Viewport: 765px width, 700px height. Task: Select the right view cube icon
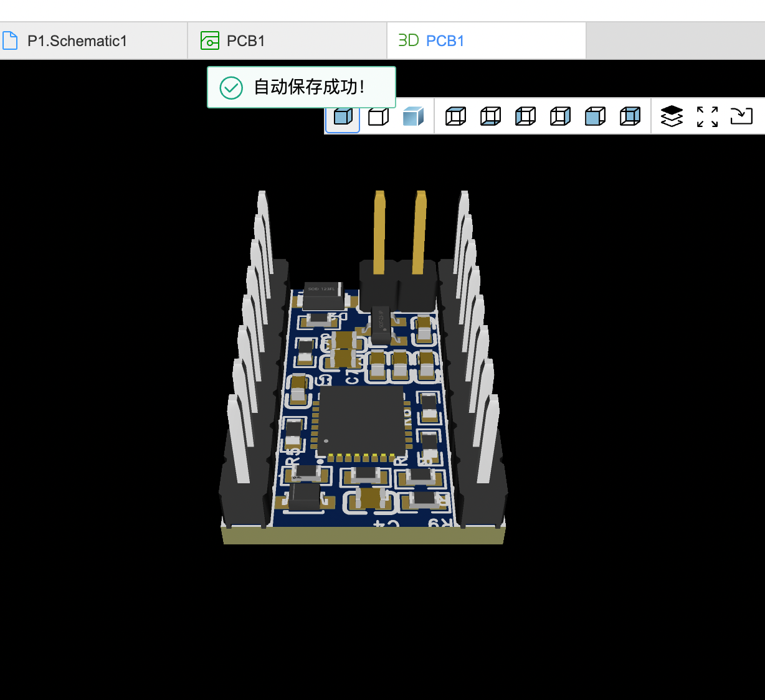point(560,116)
